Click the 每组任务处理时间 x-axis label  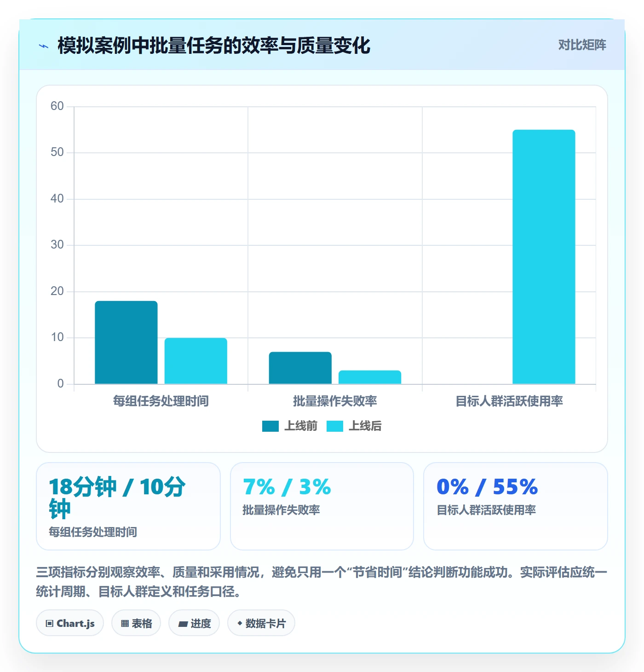click(161, 401)
